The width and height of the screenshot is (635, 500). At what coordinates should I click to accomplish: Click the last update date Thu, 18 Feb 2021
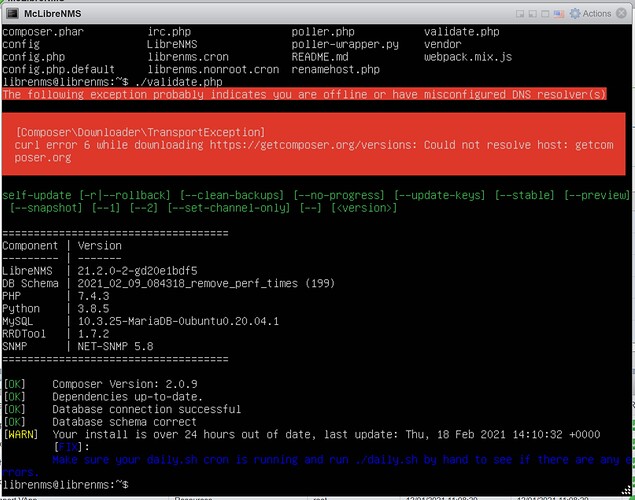pos(456,434)
